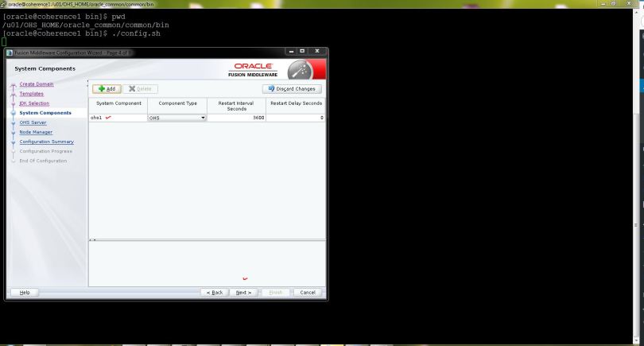Image resolution: width=644 pixels, height=346 pixels.
Task: Click the terminal path /u01/OHS_HOME/oracle_common/common/bin
Action: [x=85, y=25]
